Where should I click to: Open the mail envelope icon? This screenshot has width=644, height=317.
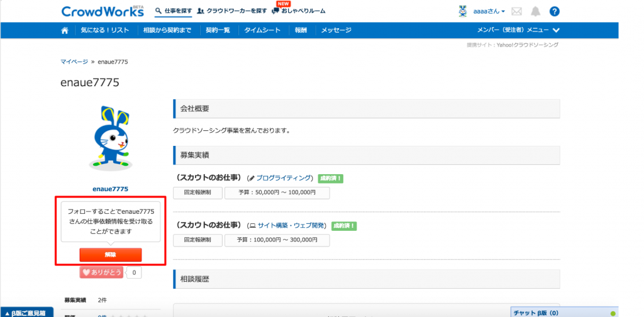pyautogui.click(x=517, y=11)
